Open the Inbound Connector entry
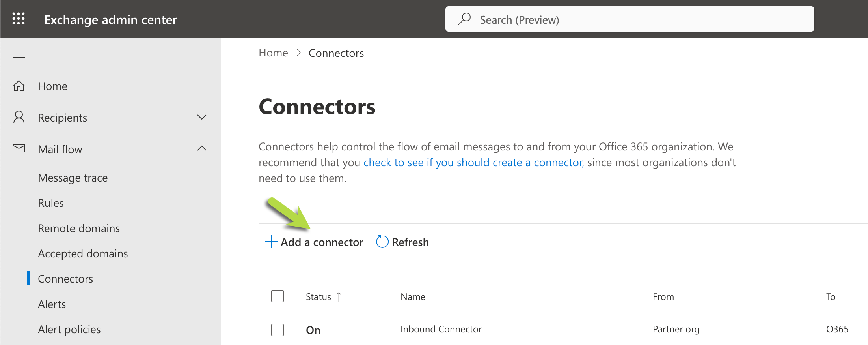868x345 pixels. (441, 329)
